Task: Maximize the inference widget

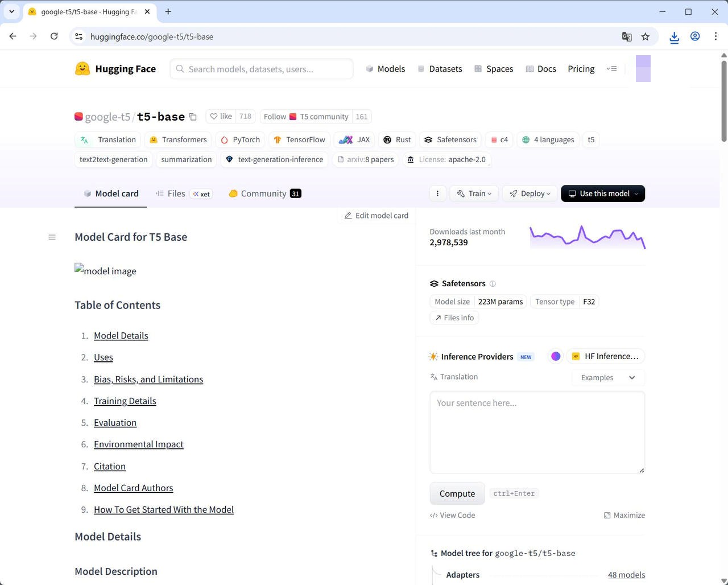Action: click(x=624, y=515)
